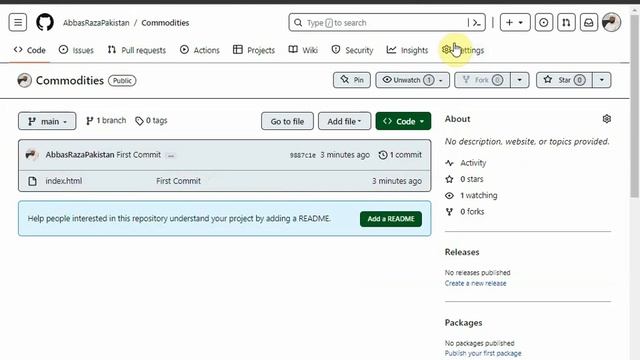Open the Packages heading link
Screen dimensions: 640x360
[x=464, y=323]
